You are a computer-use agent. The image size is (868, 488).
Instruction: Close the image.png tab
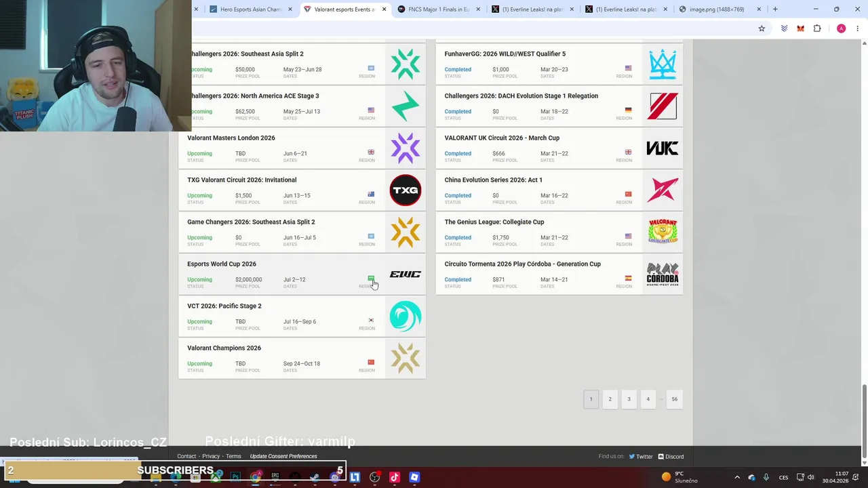(x=759, y=9)
